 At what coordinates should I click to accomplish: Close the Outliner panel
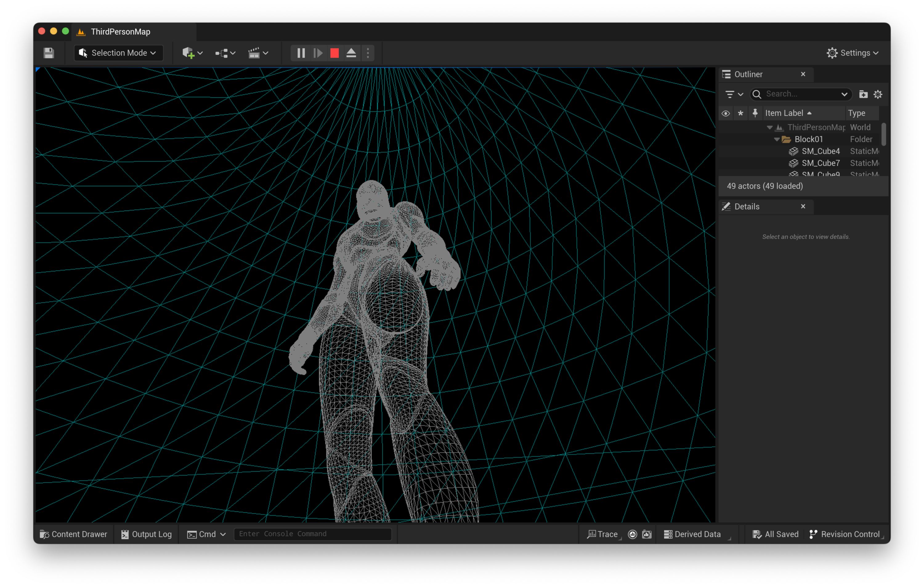point(803,74)
